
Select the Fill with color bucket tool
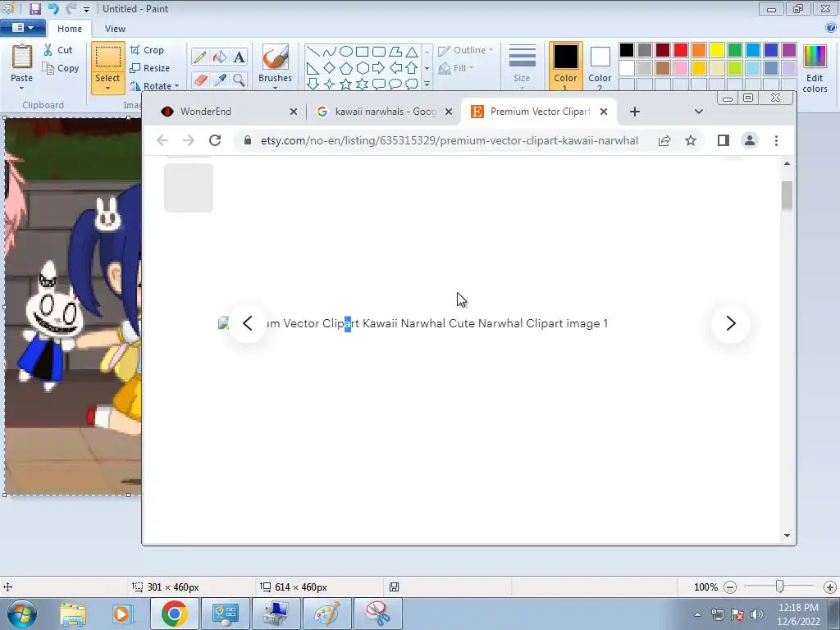pos(220,57)
